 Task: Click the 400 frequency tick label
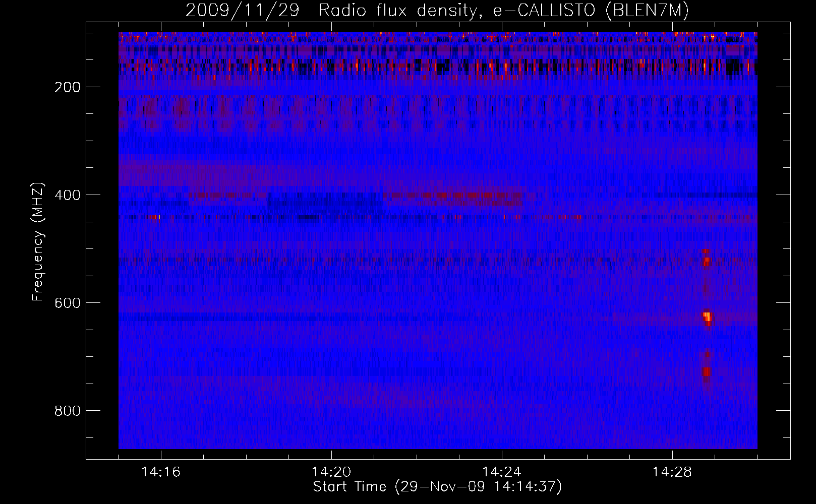point(68,195)
